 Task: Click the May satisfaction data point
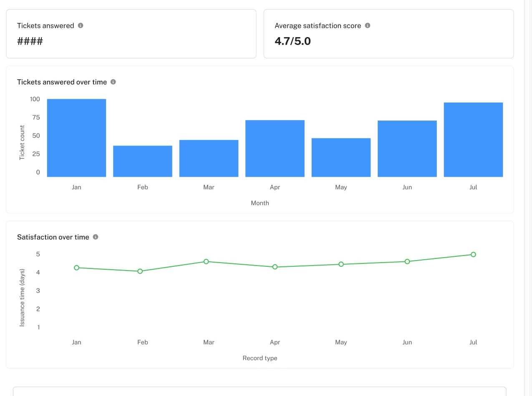341,264
